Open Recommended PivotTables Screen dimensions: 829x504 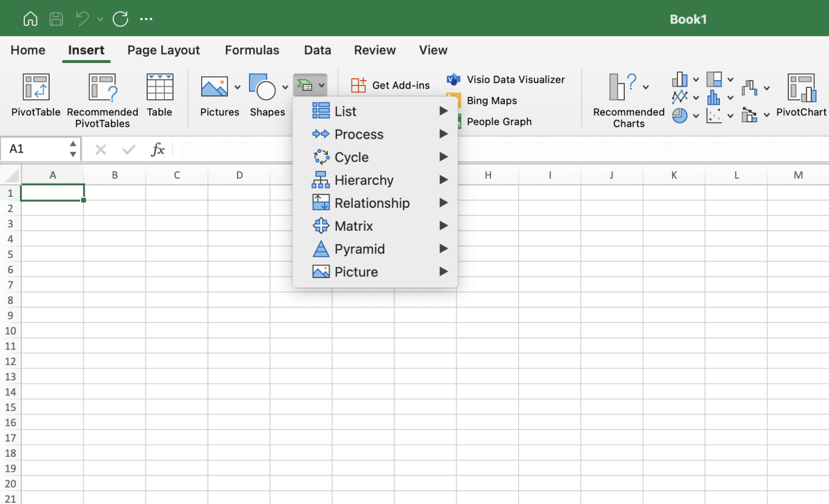(102, 97)
